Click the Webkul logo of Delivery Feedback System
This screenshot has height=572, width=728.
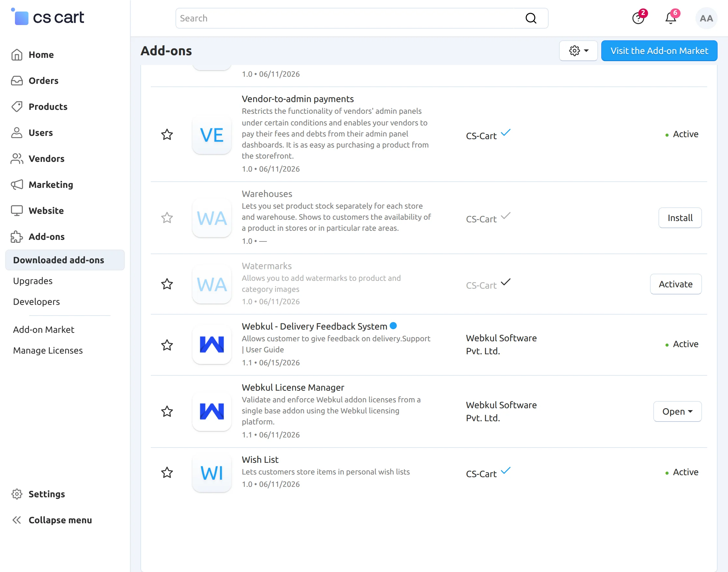point(212,344)
